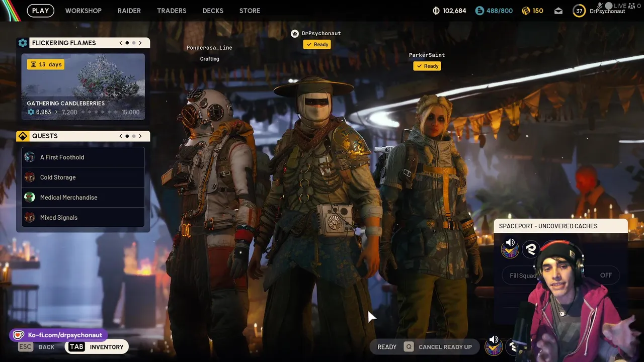Open the Ko-fi.com/drpsychonaut link
Viewport: 644px width, 362px height.
coord(59,335)
